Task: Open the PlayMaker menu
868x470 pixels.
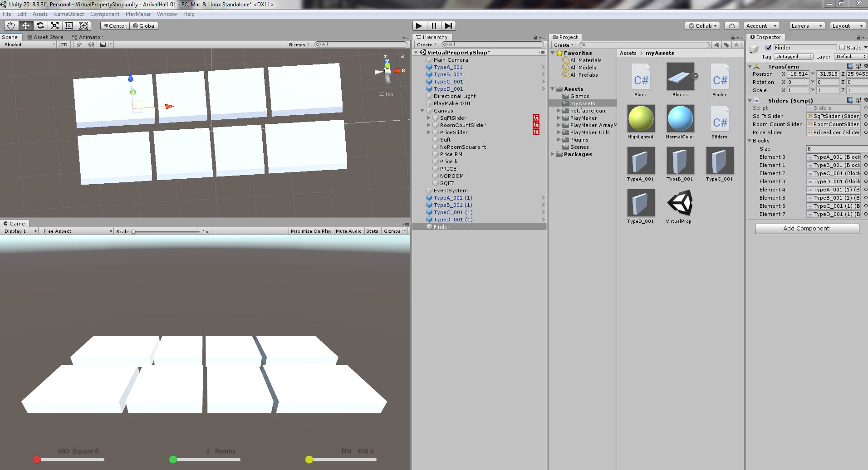Action: point(138,14)
